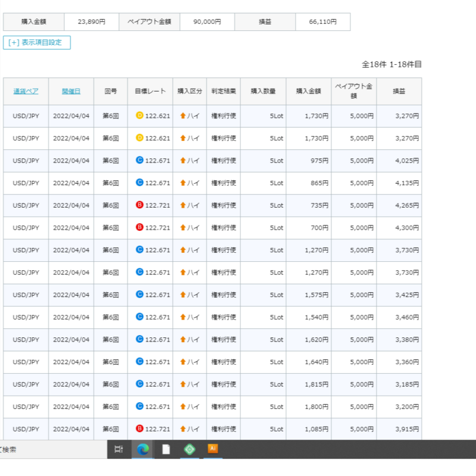Click the orange ハイ arrow in 1,575円 row

click(x=183, y=295)
